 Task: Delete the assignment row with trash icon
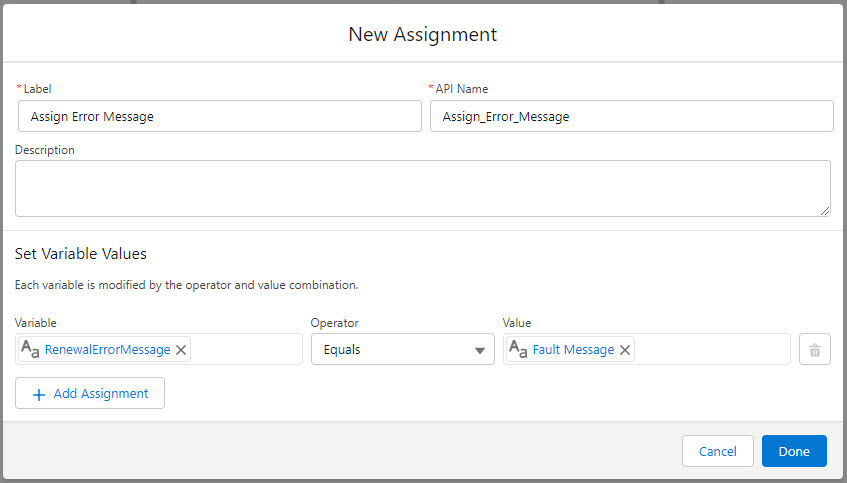coord(814,350)
